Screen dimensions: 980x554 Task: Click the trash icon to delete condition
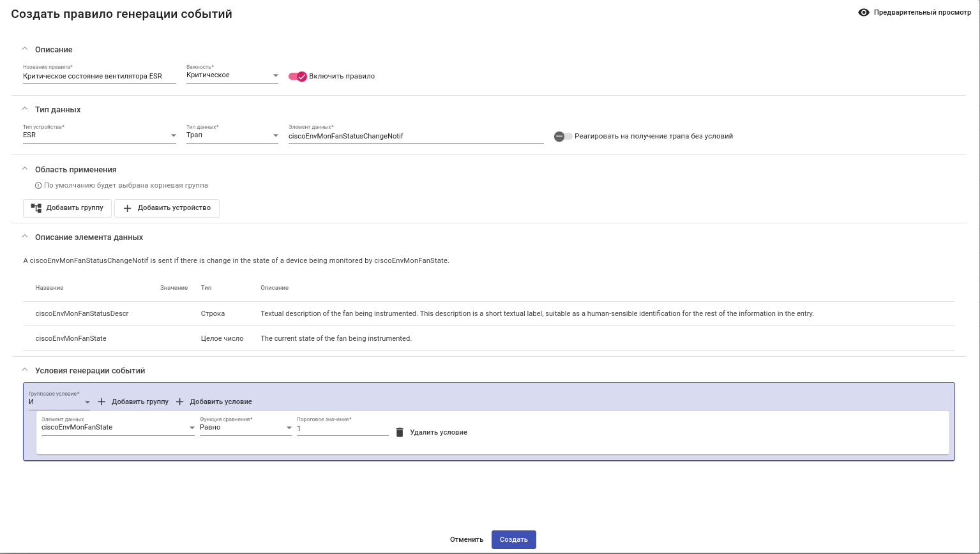click(400, 433)
